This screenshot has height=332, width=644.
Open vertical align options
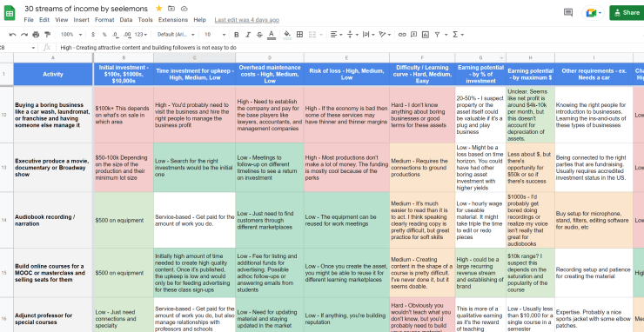click(x=352, y=35)
